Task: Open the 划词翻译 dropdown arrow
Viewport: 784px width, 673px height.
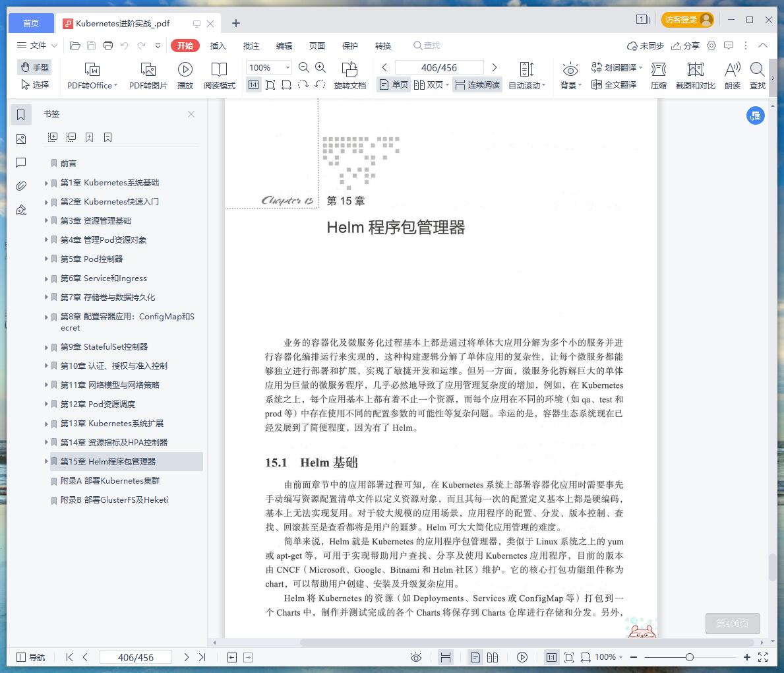Action: click(640, 67)
